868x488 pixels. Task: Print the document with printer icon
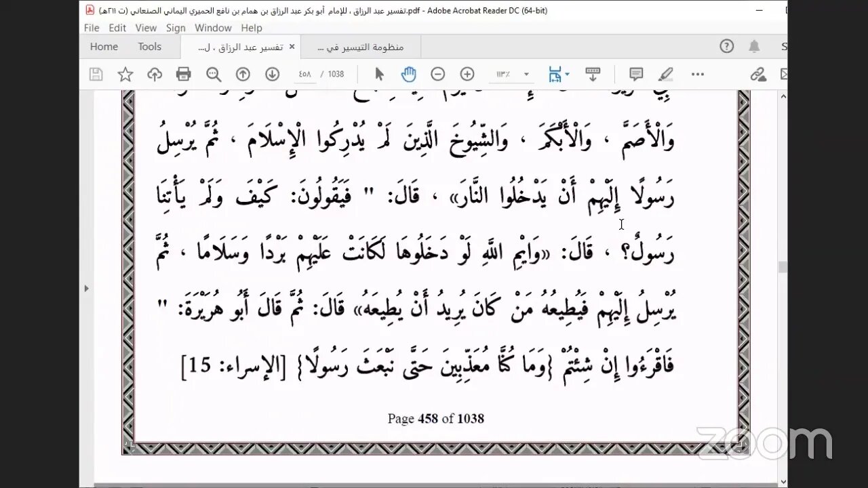(x=184, y=75)
